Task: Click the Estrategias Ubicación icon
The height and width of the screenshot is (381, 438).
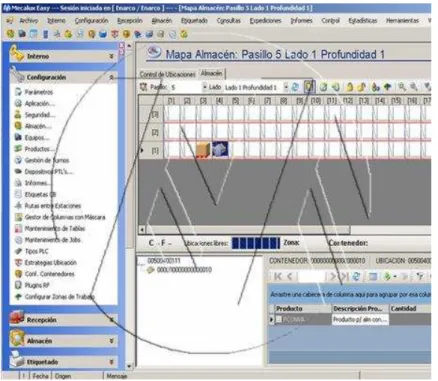Action: pyautogui.click(x=18, y=262)
